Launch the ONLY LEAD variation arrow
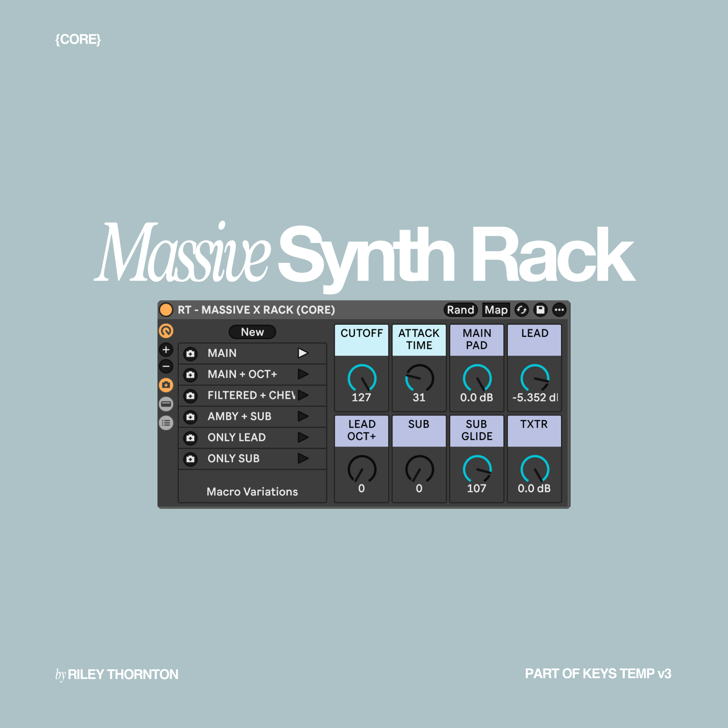The image size is (728, 728). coord(303,437)
